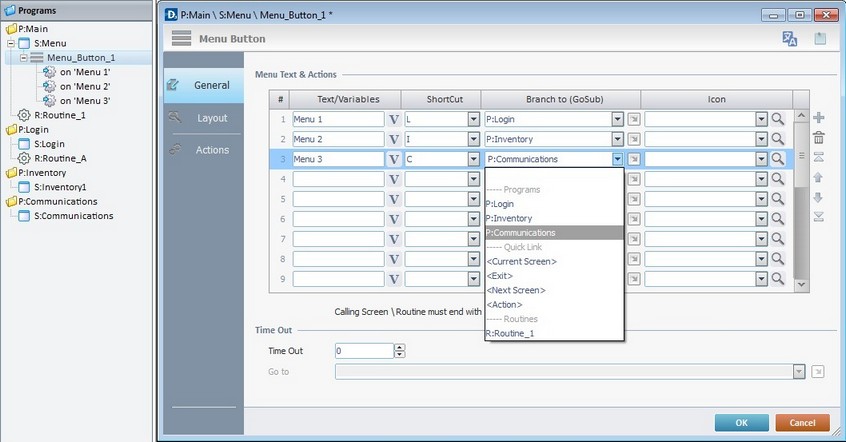This screenshot has width=846, height=442.
Task: Select P:Login in the branch list
Action: point(554,204)
